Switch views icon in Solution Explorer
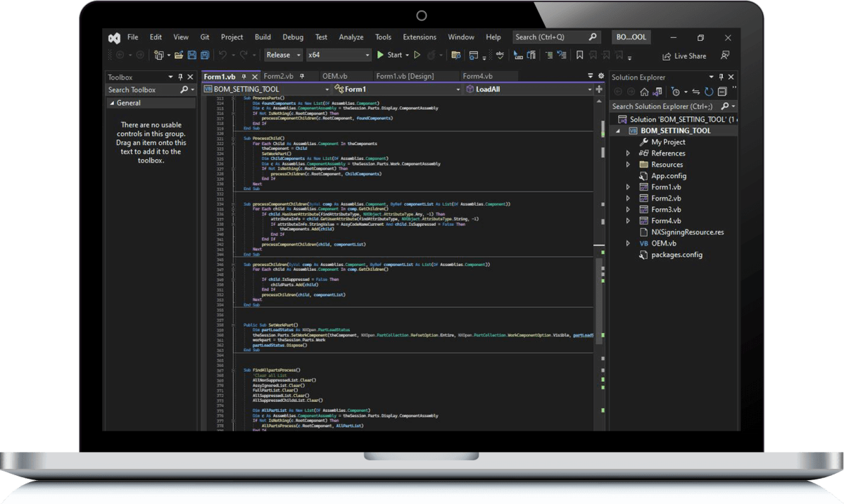The height and width of the screenshot is (504, 844). point(657,92)
